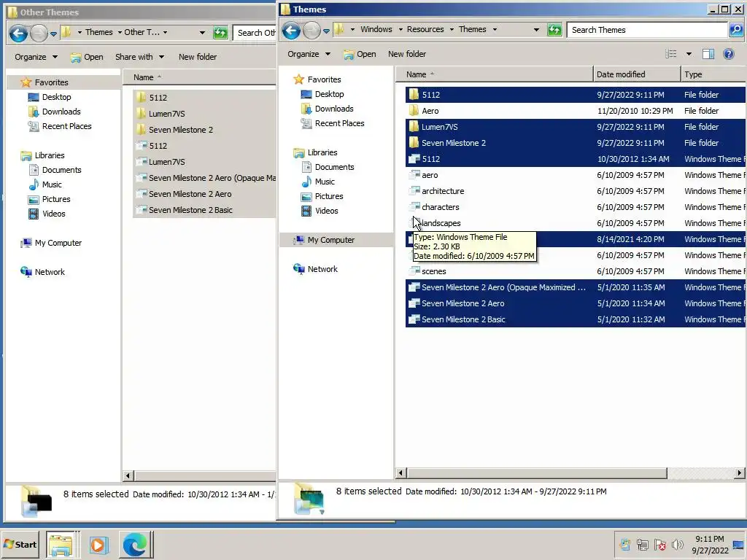The height and width of the screenshot is (560, 747).
Task: Click New folder in Themes window
Action: (x=407, y=54)
